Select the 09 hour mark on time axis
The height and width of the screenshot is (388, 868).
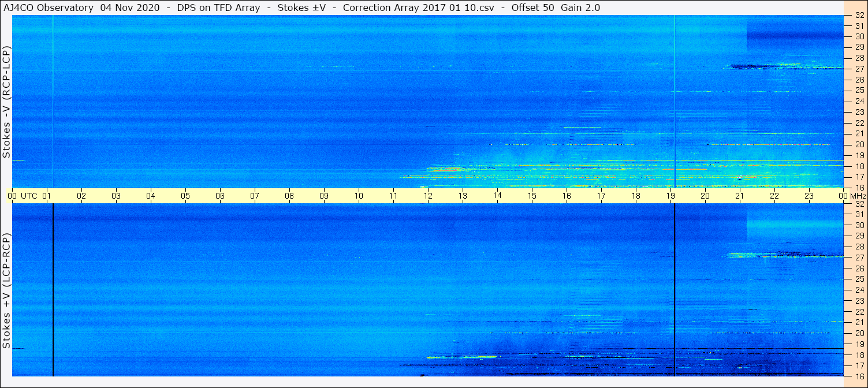pyautogui.click(x=325, y=196)
